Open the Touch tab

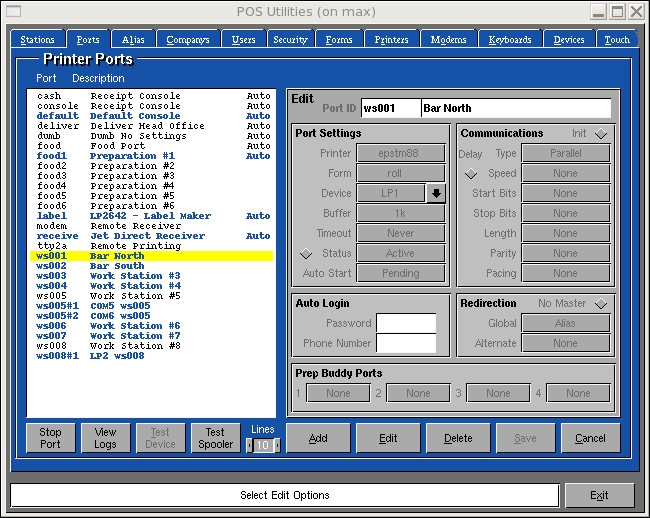coord(617,40)
